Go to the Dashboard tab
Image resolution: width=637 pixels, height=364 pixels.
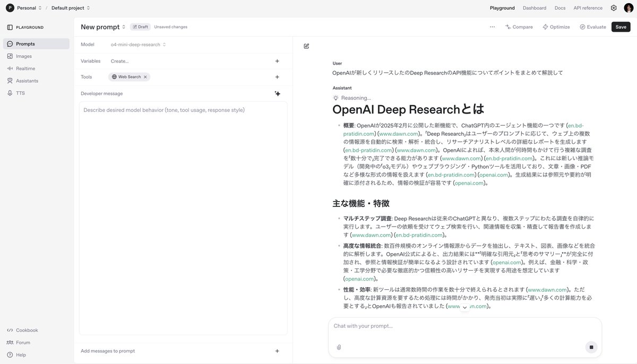coord(535,8)
